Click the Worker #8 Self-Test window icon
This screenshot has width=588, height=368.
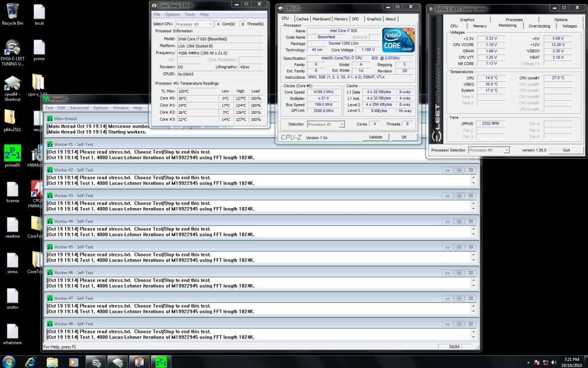(x=49, y=324)
